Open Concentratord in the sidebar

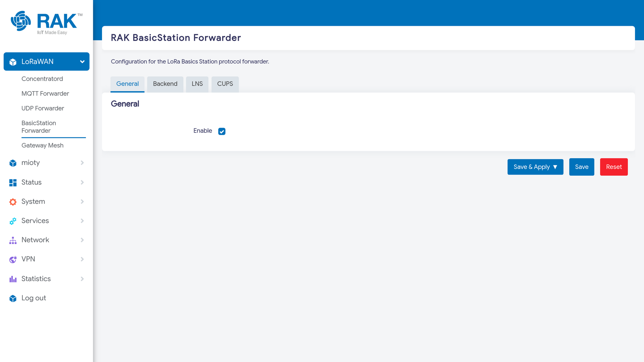coord(42,79)
